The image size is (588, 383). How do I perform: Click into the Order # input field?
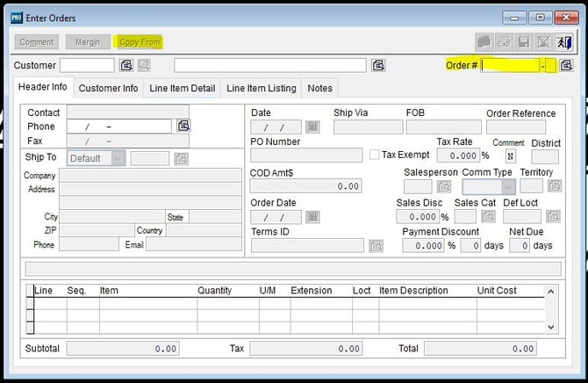(510, 65)
